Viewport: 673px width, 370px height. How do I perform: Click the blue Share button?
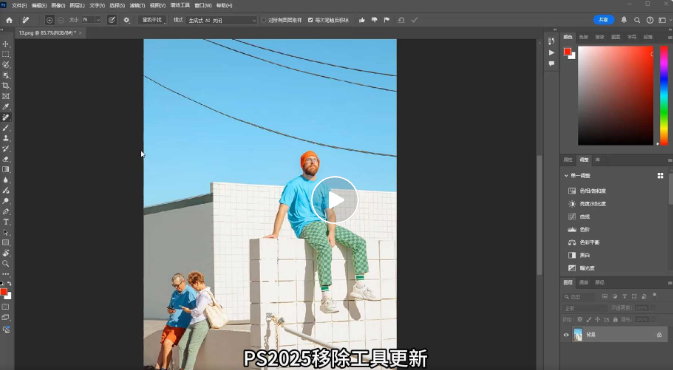click(x=603, y=20)
